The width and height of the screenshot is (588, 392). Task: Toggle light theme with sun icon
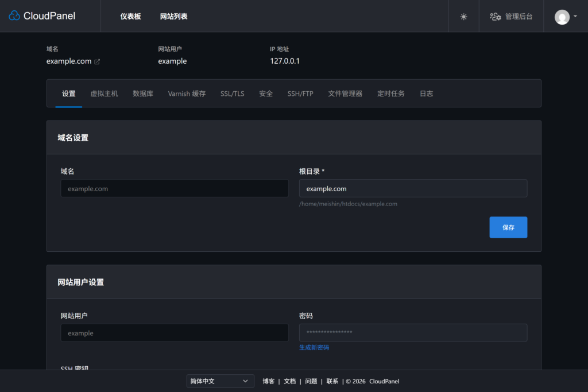click(x=463, y=17)
